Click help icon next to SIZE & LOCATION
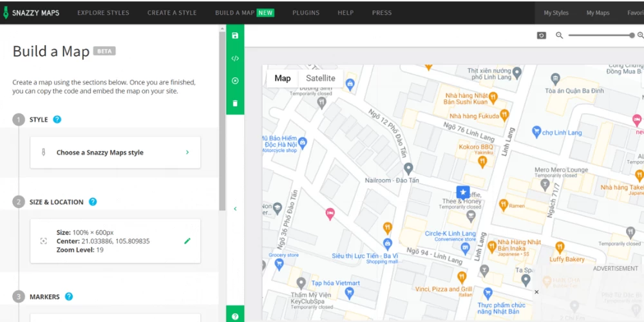Screen dimensions: 644x322 (x=93, y=202)
